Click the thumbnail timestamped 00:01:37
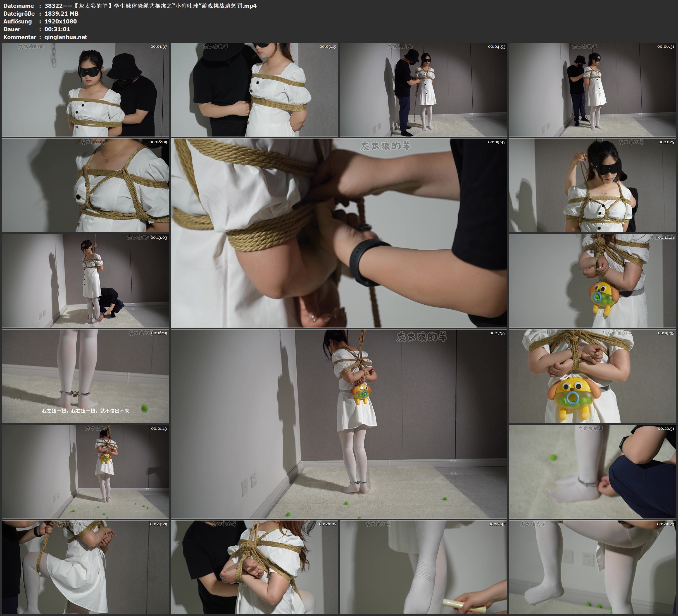The width and height of the screenshot is (678, 616). tap(85, 89)
